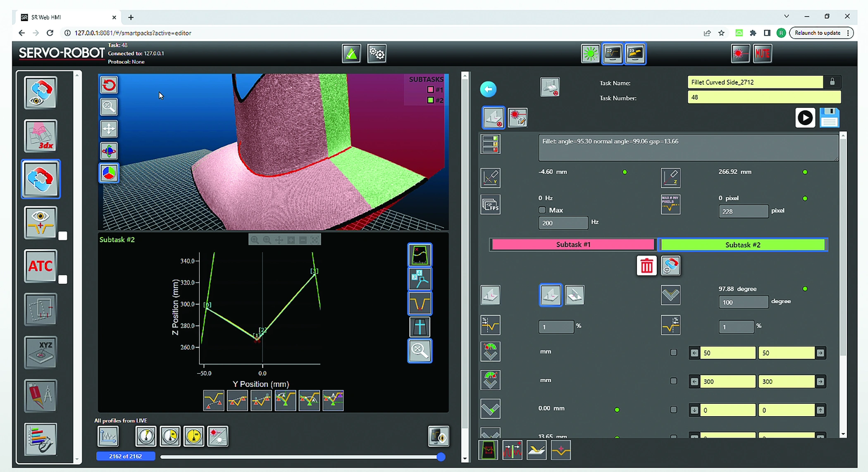Click the up arrow of the 0 range
The image size is (868, 472).
pos(820,410)
